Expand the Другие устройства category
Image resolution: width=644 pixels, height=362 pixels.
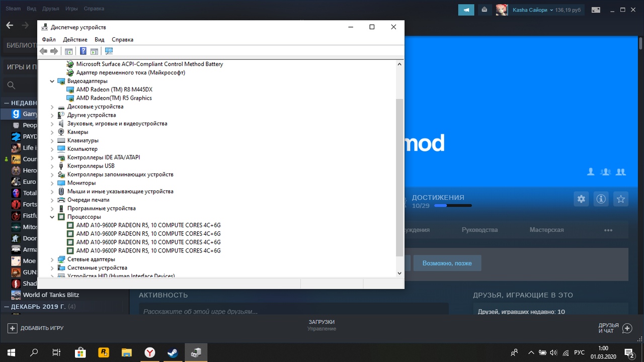(x=52, y=115)
